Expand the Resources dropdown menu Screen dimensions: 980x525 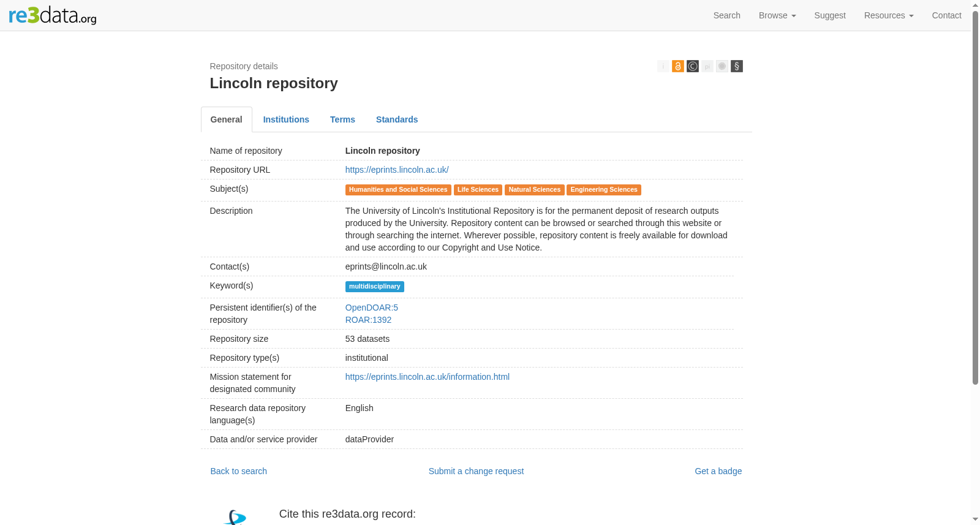[x=889, y=15]
